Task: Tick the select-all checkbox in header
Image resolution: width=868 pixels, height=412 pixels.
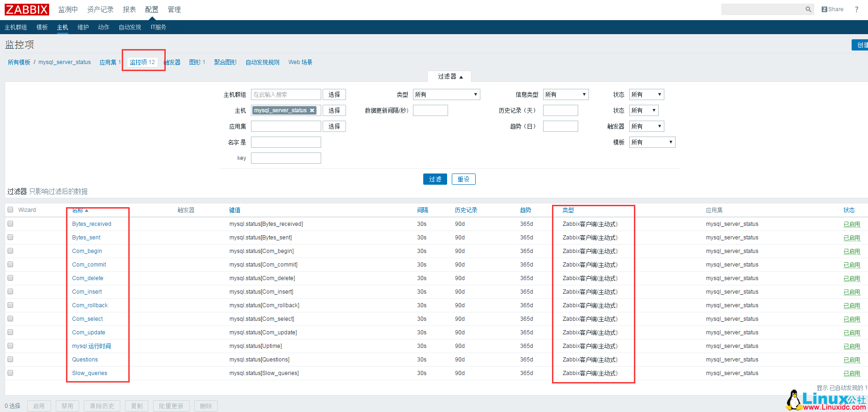Action: pyautogui.click(x=10, y=210)
